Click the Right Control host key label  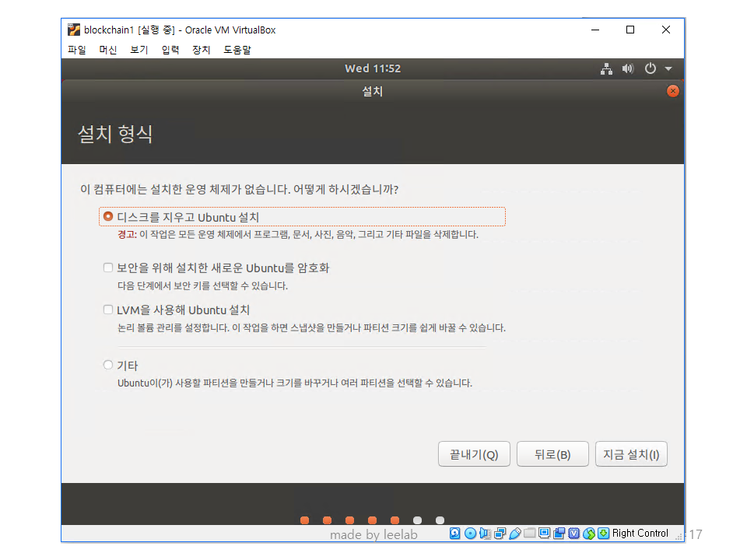tap(640, 534)
